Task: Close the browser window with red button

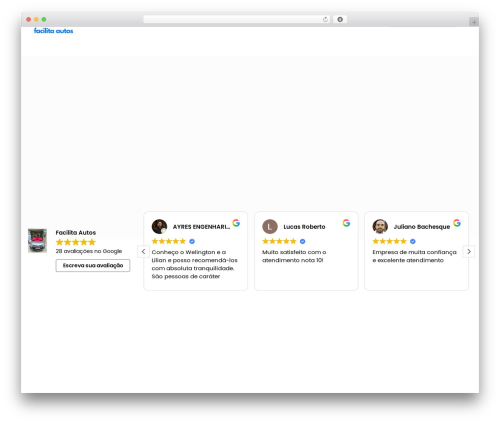Action: point(29,19)
